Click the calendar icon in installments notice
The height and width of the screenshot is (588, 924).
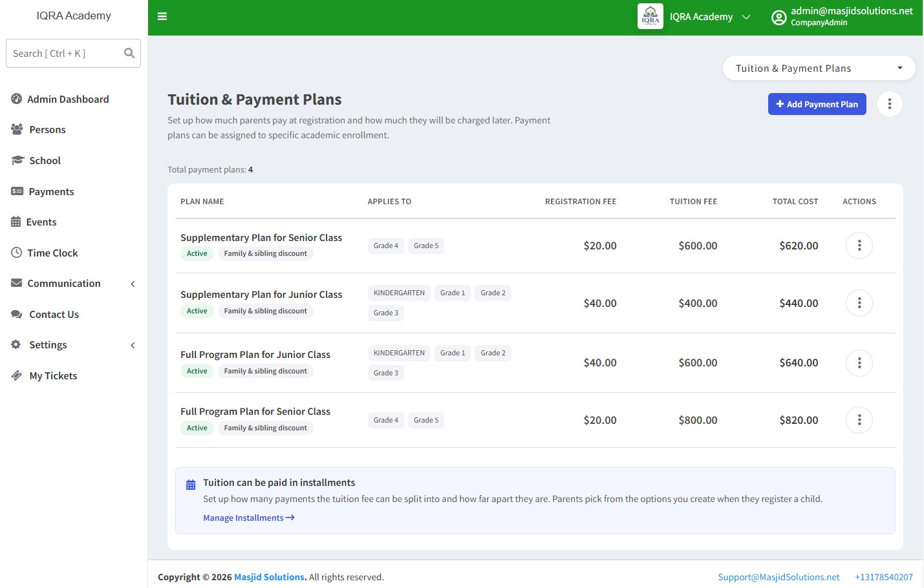click(191, 485)
